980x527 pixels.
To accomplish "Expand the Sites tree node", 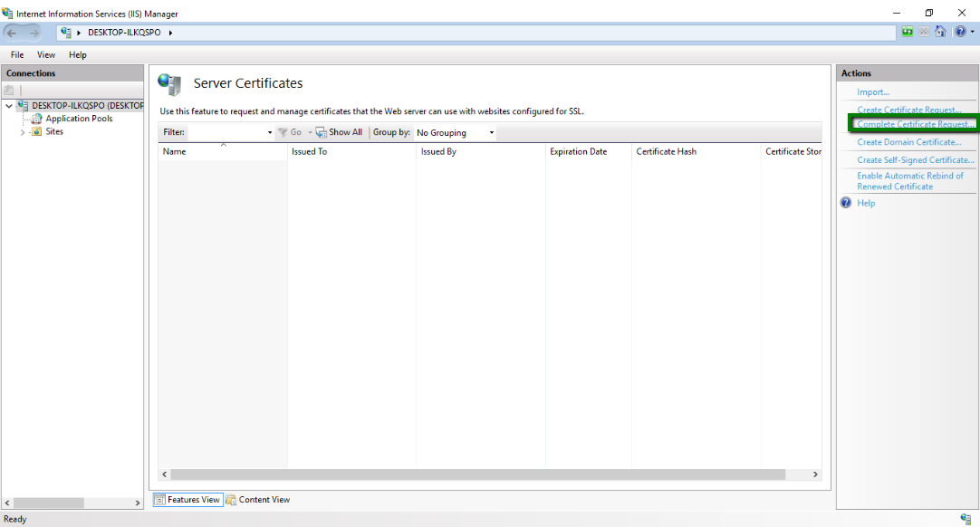I will point(23,132).
